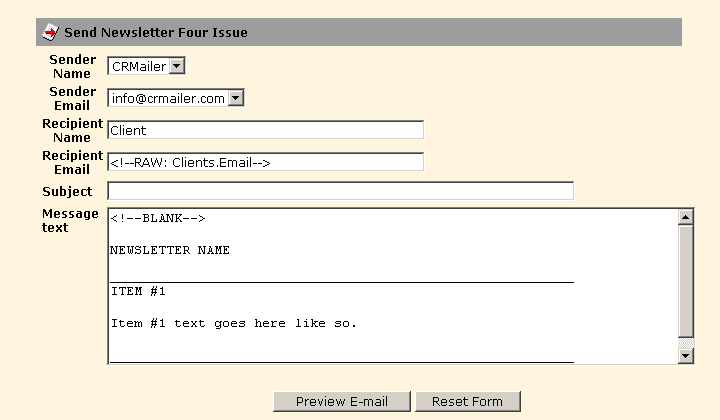
Task: Click the Message text label
Action: 70,220
